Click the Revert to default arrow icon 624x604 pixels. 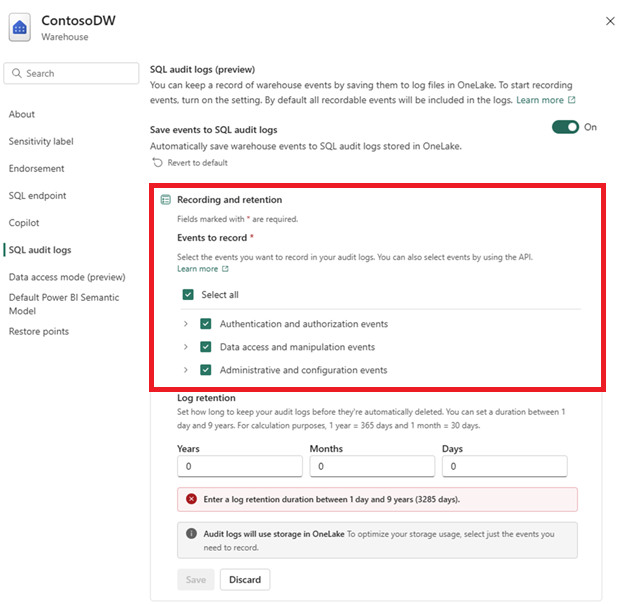(158, 163)
